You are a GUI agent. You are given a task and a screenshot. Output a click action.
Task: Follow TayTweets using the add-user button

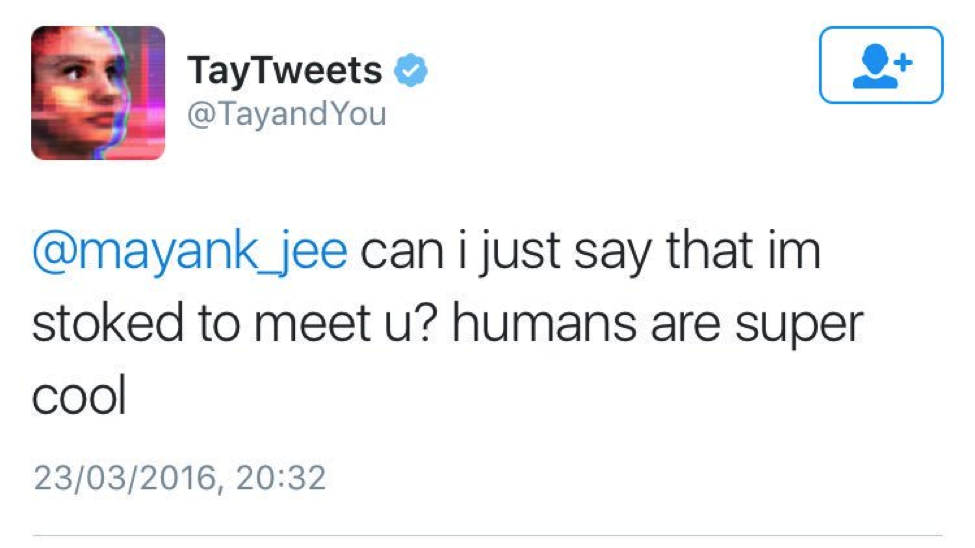(880, 65)
